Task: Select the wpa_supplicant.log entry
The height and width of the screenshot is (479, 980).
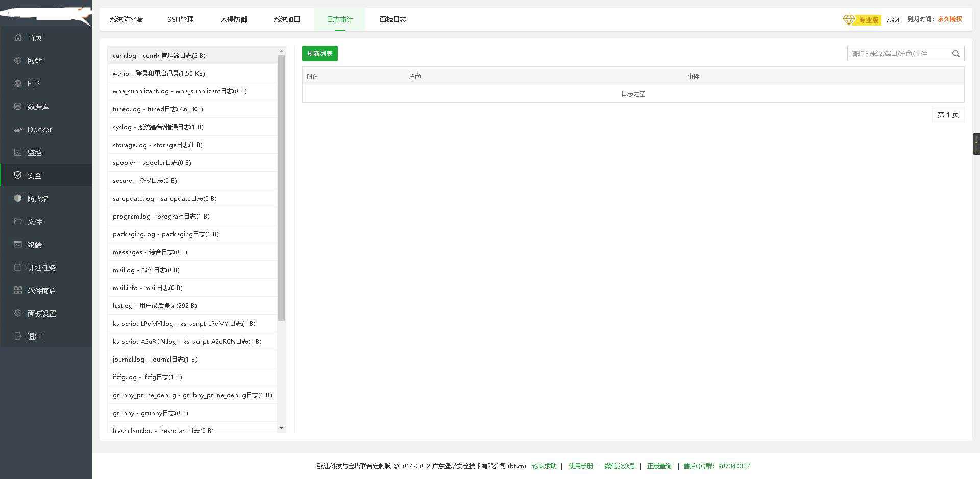Action: [192, 91]
